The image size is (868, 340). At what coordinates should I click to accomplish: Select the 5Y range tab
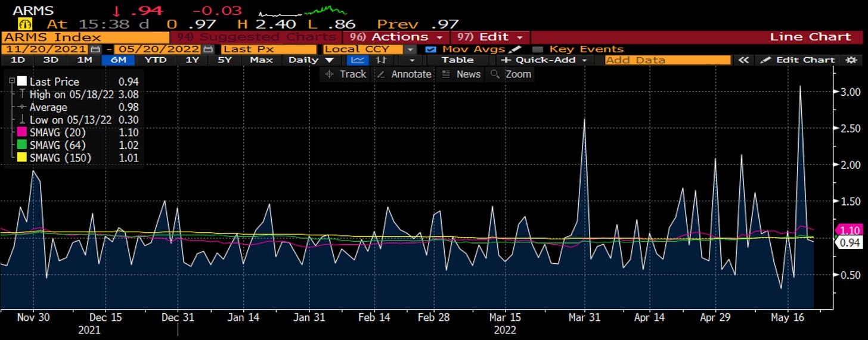(x=225, y=60)
